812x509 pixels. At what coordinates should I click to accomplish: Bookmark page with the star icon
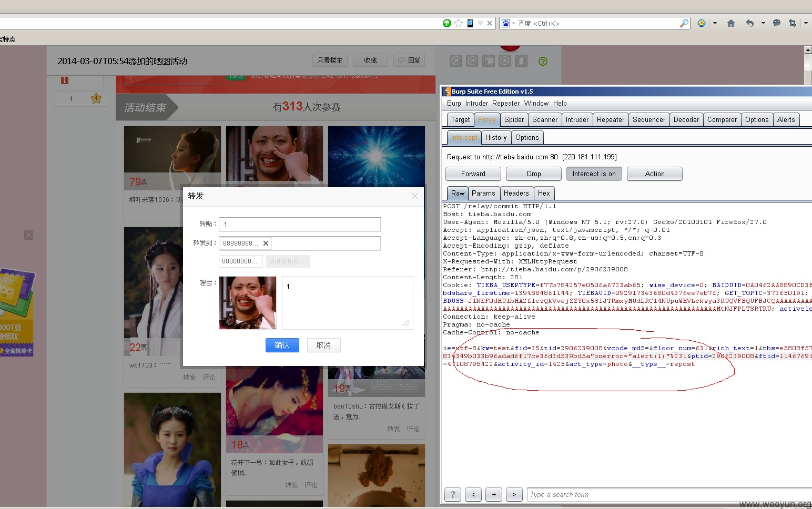(x=459, y=23)
